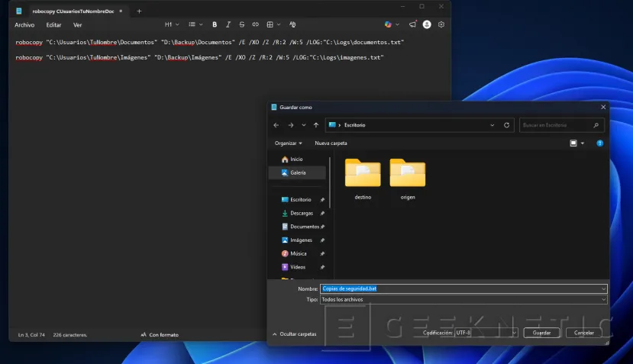The width and height of the screenshot is (633, 364).
Task: Click the imagenes.txt robocopy line
Action: [x=199, y=58]
